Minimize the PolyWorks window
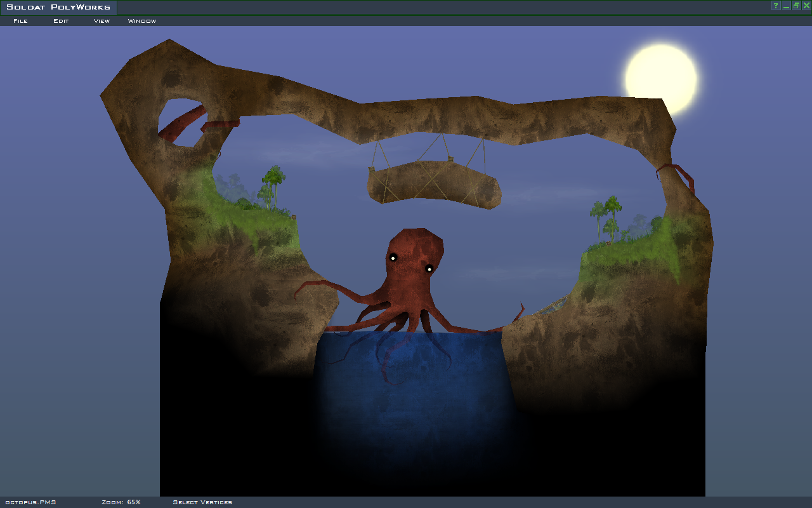The width and height of the screenshot is (812, 508). [786, 6]
